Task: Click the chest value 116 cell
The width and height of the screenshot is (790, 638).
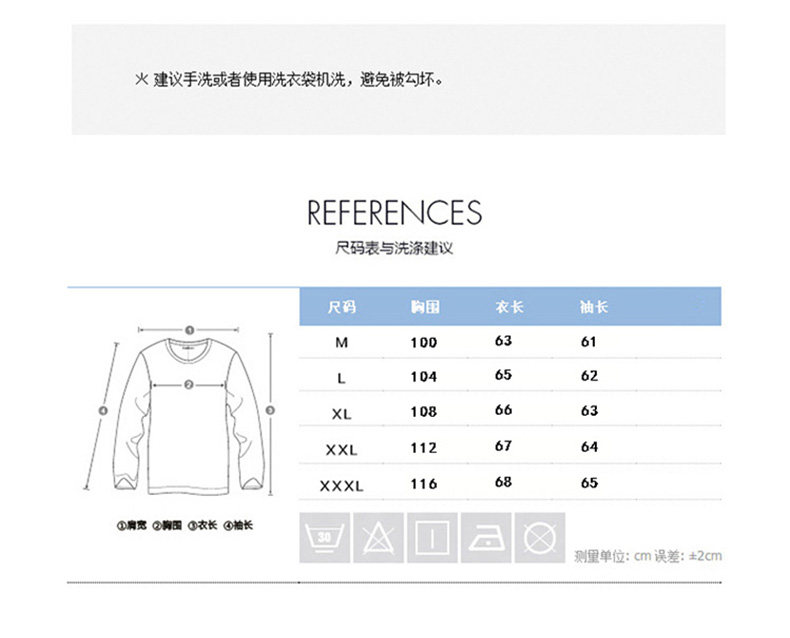Action: coord(424,484)
